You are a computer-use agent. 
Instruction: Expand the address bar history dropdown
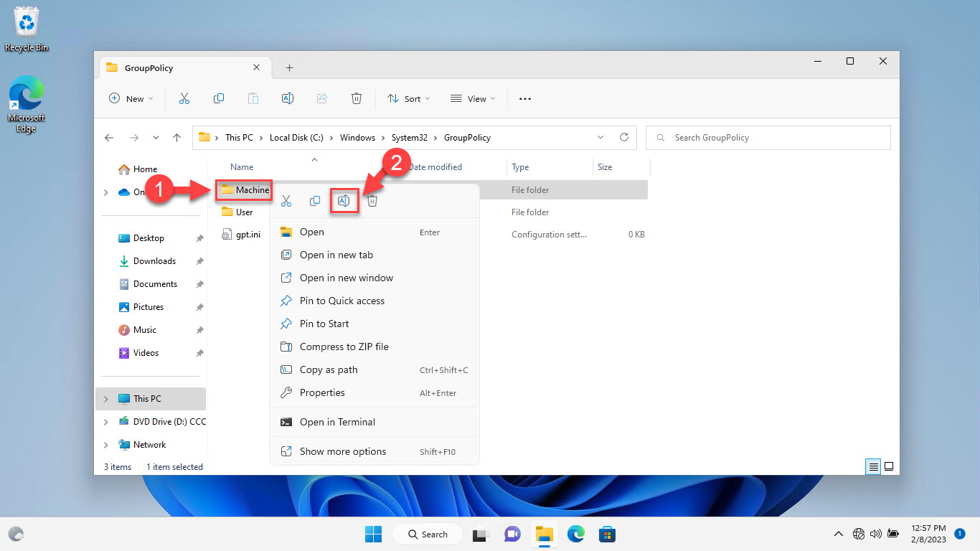coord(600,137)
